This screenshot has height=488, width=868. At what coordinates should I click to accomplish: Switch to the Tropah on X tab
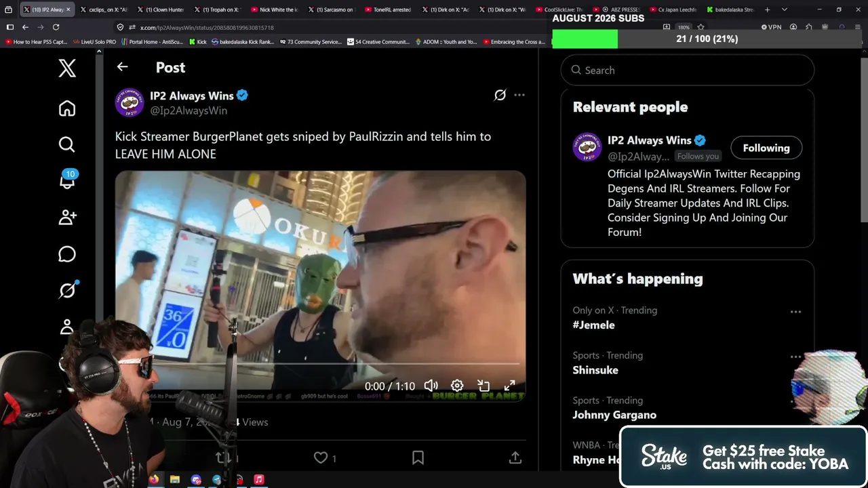pyautogui.click(x=217, y=9)
